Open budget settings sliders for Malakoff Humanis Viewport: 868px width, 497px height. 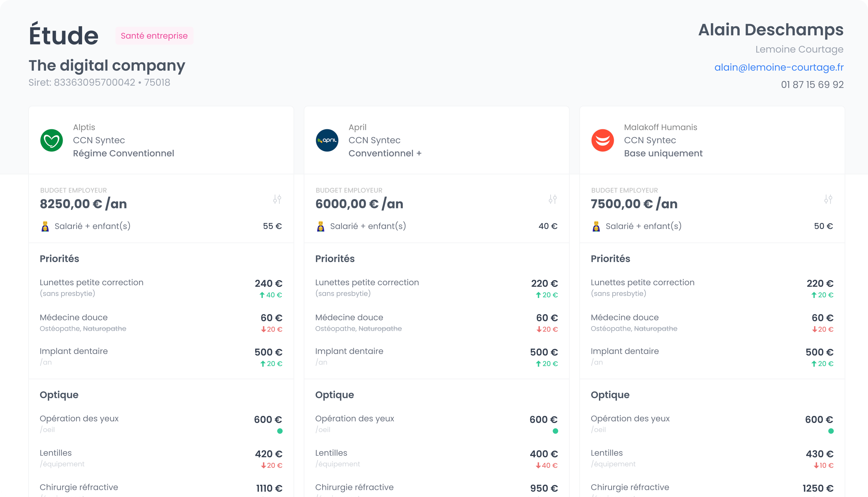(x=828, y=199)
